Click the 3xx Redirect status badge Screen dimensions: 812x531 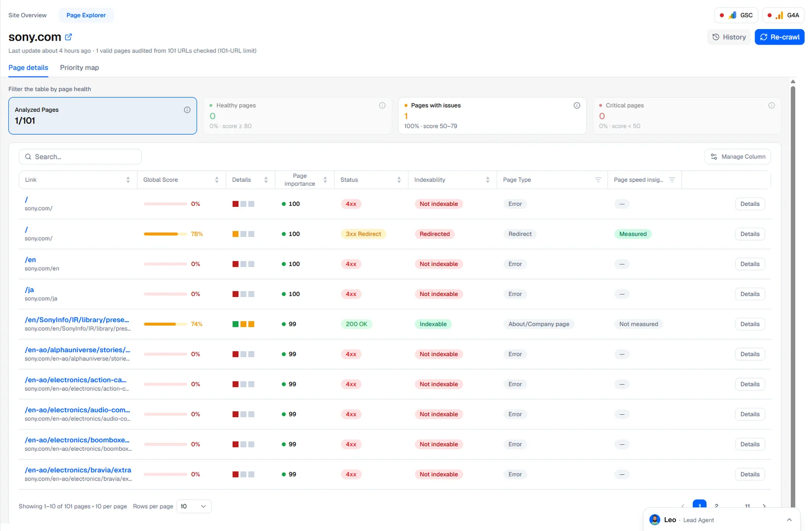[363, 234]
